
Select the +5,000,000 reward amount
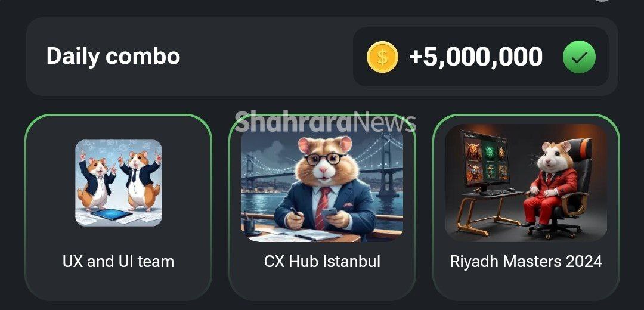pos(476,57)
